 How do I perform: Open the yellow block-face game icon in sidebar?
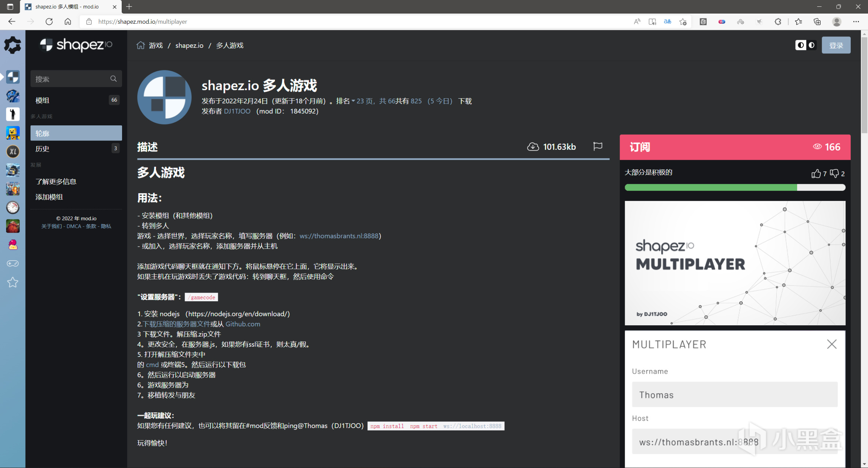(13, 133)
